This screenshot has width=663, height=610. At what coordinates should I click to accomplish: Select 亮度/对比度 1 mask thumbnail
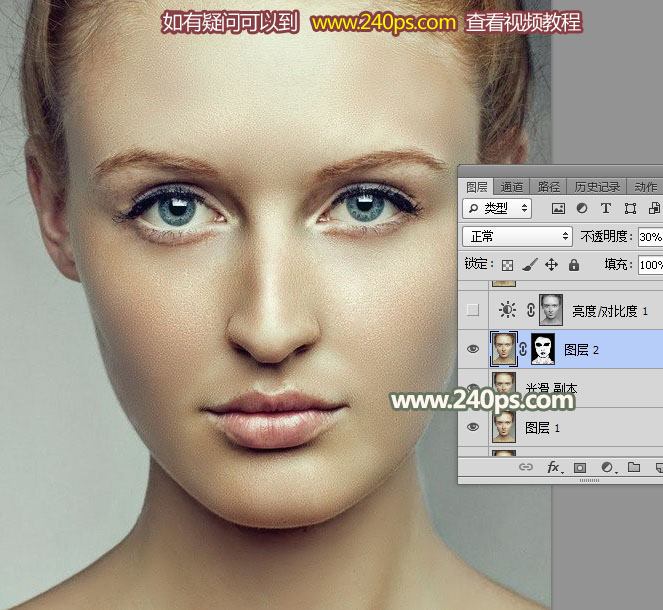click(551, 310)
